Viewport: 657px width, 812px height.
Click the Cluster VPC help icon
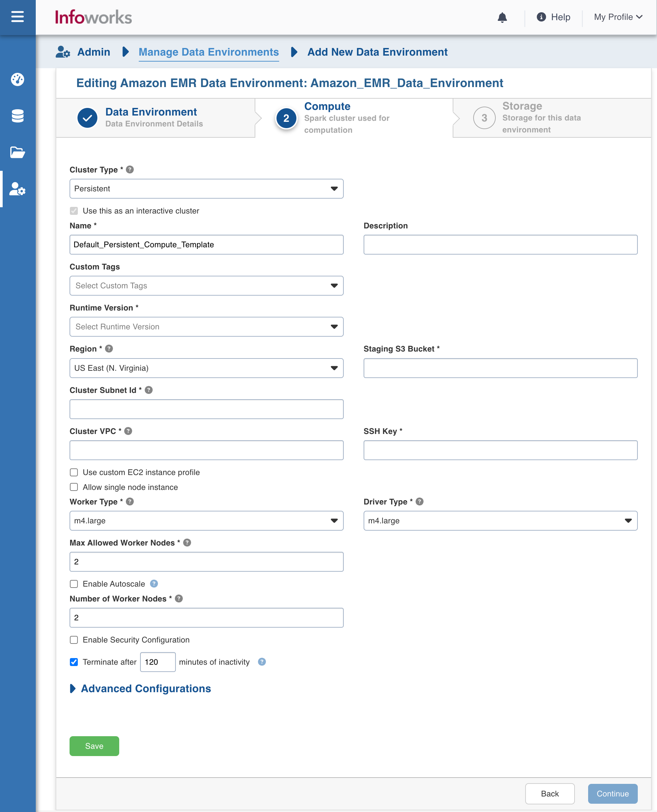[x=128, y=431]
